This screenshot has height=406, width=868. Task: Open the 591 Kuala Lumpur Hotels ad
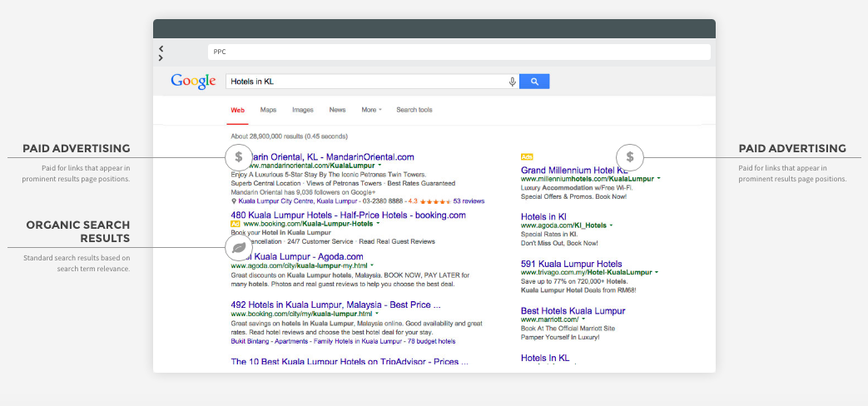tap(571, 264)
